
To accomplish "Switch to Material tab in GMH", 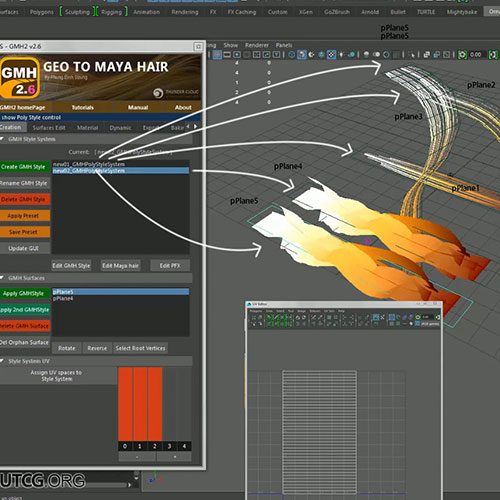I will pyautogui.click(x=87, y=128).
